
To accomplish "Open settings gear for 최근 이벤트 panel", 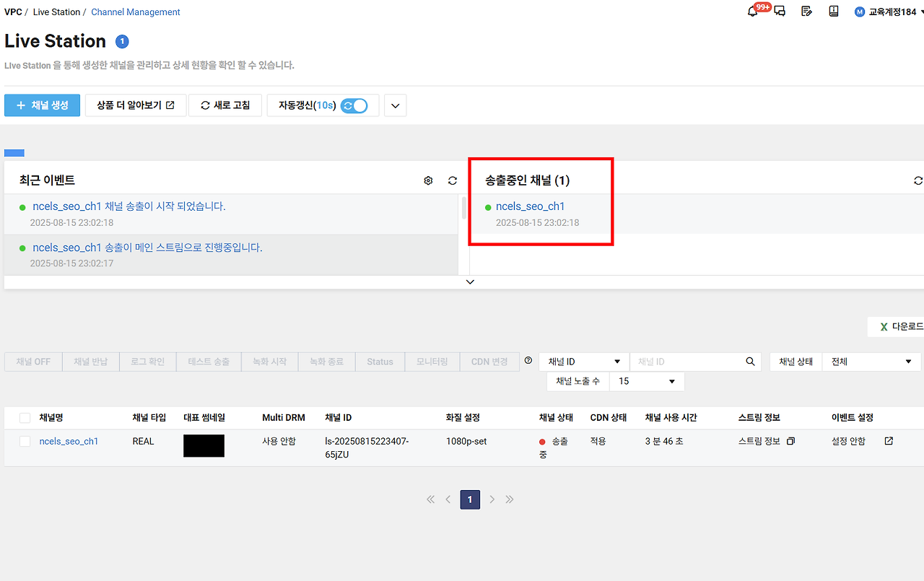I will pyautogui.click(x=428, y=180).
